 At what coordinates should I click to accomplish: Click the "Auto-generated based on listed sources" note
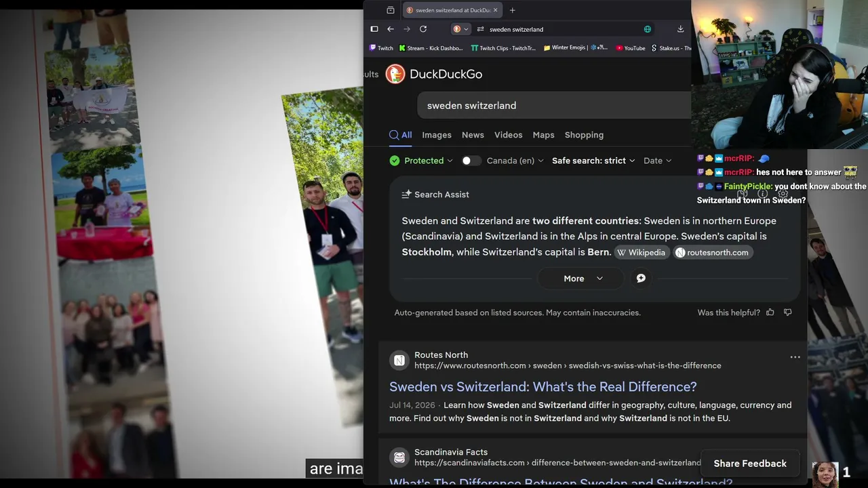click(517, 312)
